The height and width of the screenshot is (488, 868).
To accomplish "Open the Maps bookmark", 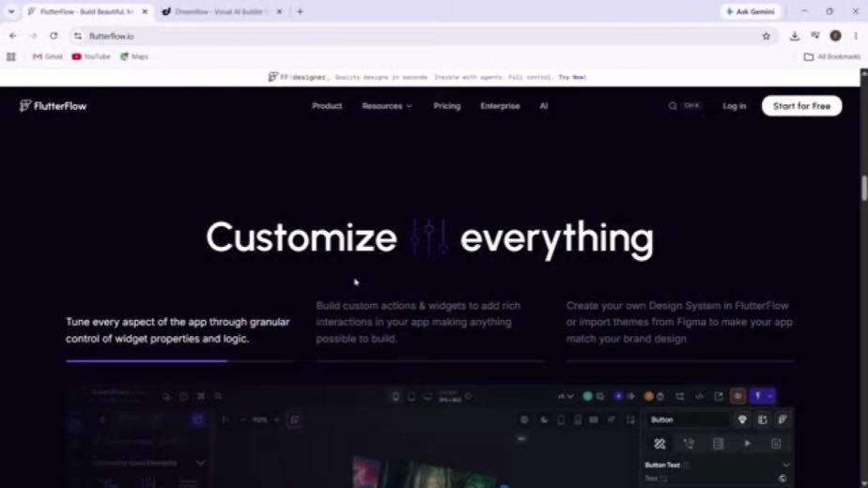I will (134, 56).
